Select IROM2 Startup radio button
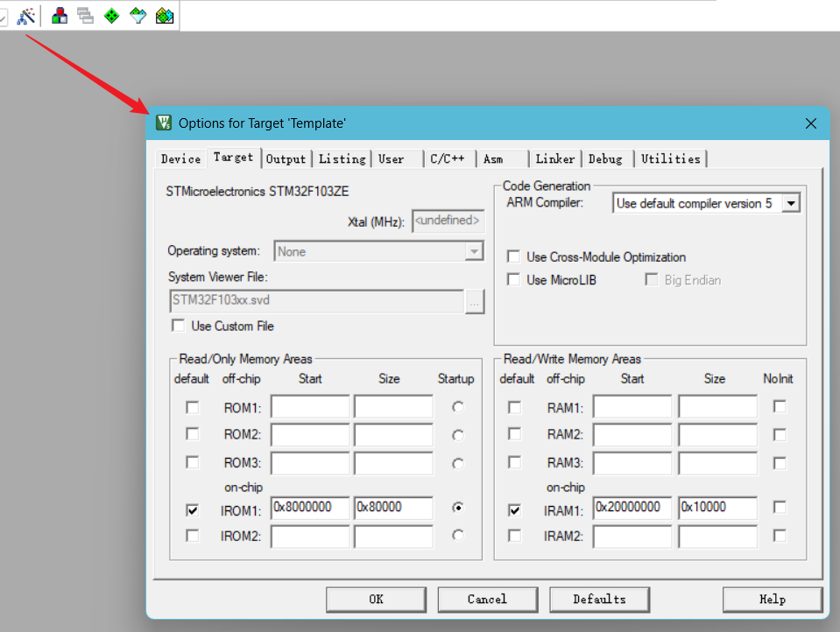The image size is (840, 632). (x=457, y=535)
